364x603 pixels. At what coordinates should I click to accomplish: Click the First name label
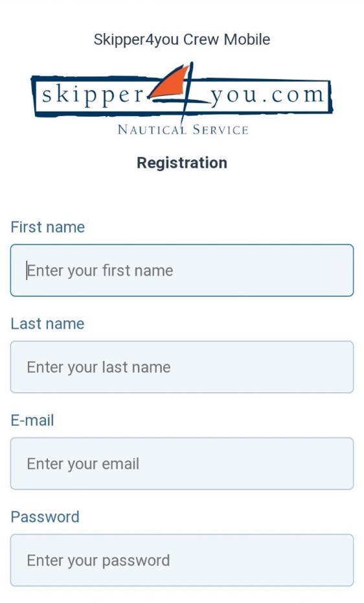pyautogui.click(x=48, y=228)
